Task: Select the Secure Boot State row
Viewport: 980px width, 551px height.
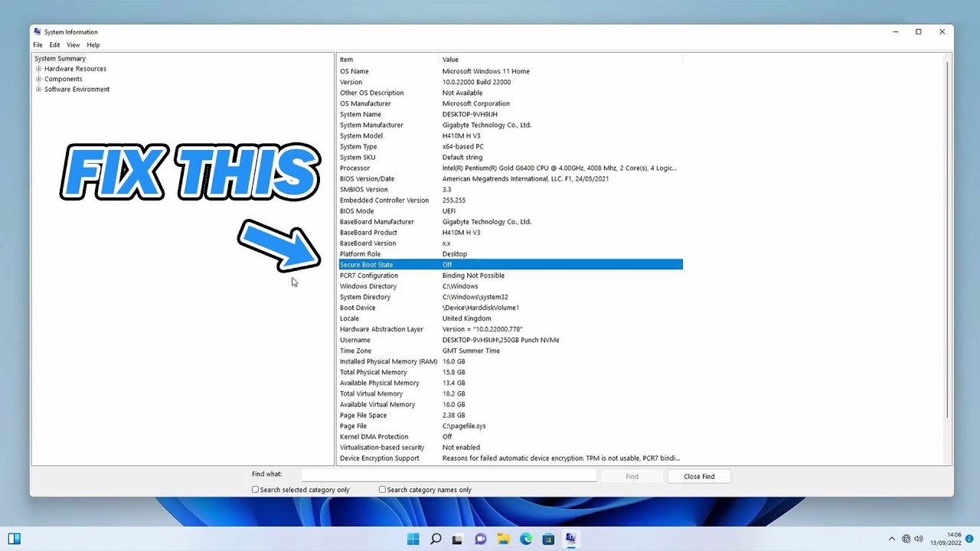Action: [x=511, y=265]
